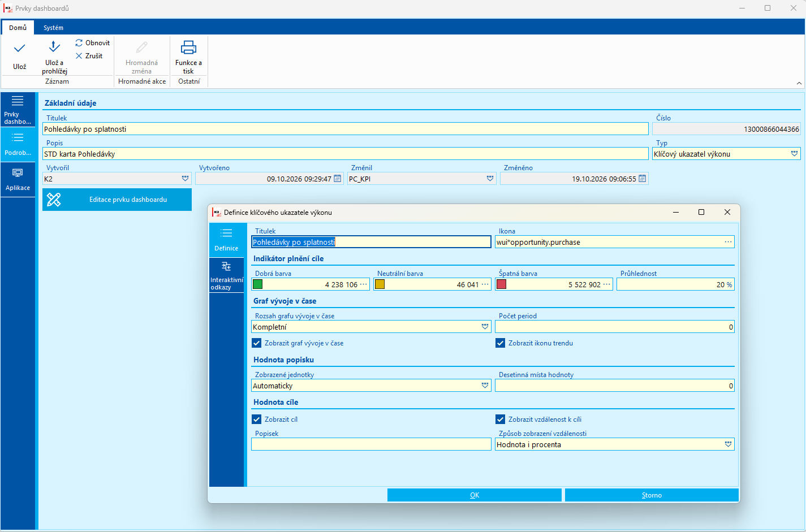This screenshot has height=532, width=806.
Task: Click the Obnovit refresh icon
Action: [x=79, y=43]
